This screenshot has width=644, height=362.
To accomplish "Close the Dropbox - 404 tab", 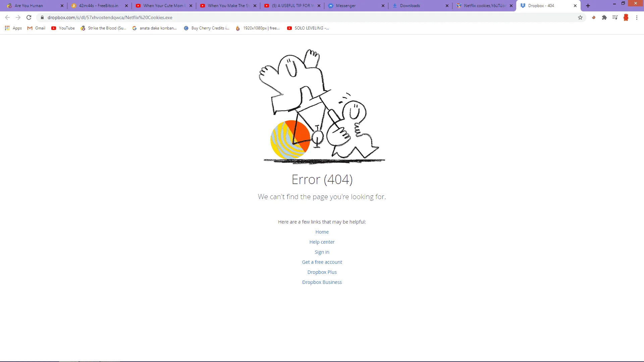I will [575, 6].
